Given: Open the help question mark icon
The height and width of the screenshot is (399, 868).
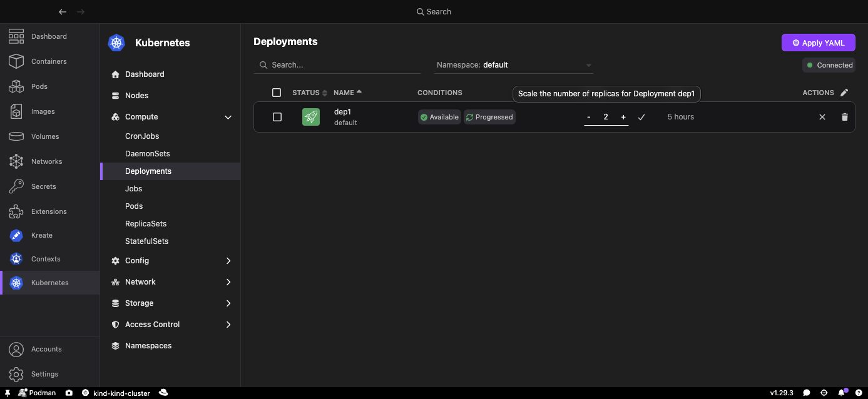Looking at the screenshot, I should [859, 393].
